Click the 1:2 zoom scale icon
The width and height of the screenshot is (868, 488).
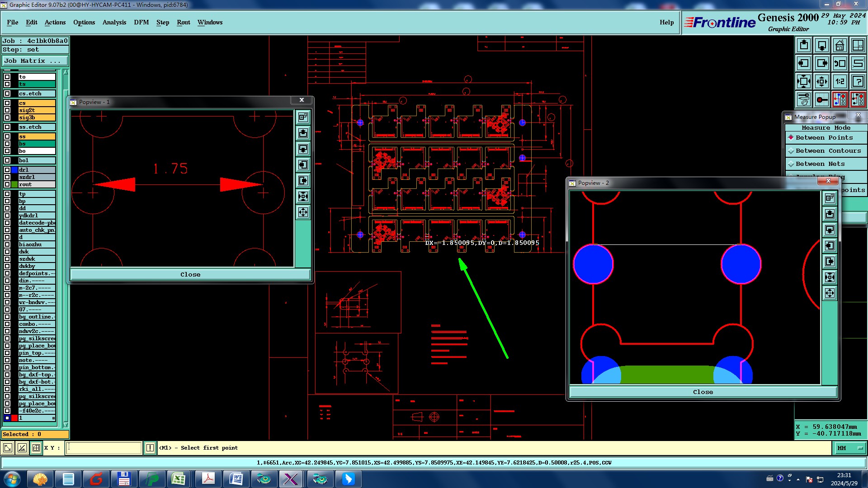pos(840,81)
